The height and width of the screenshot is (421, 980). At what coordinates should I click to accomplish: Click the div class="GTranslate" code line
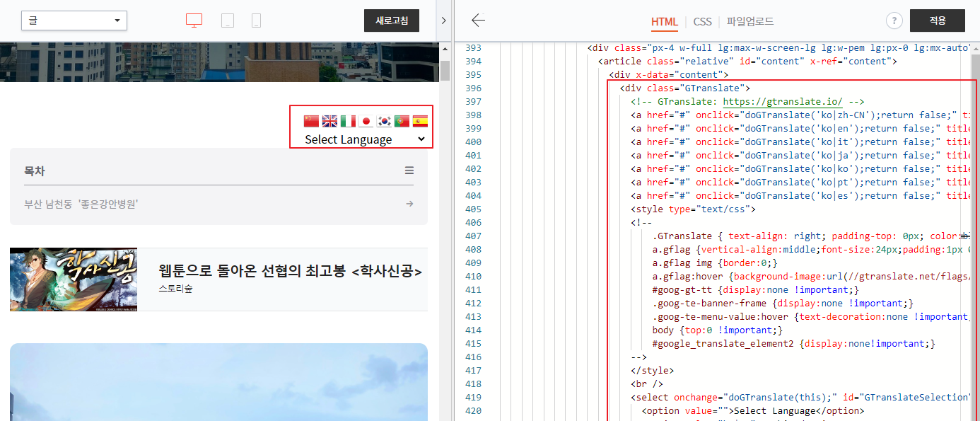[684, 88]
